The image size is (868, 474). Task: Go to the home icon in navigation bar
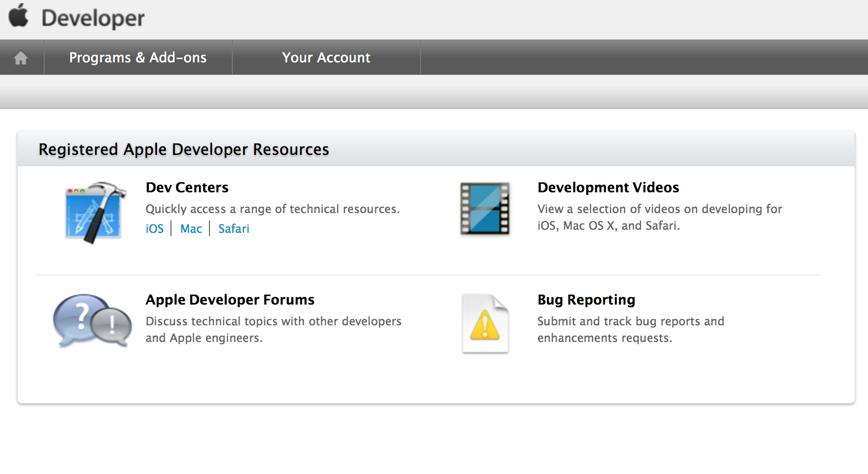21,57
